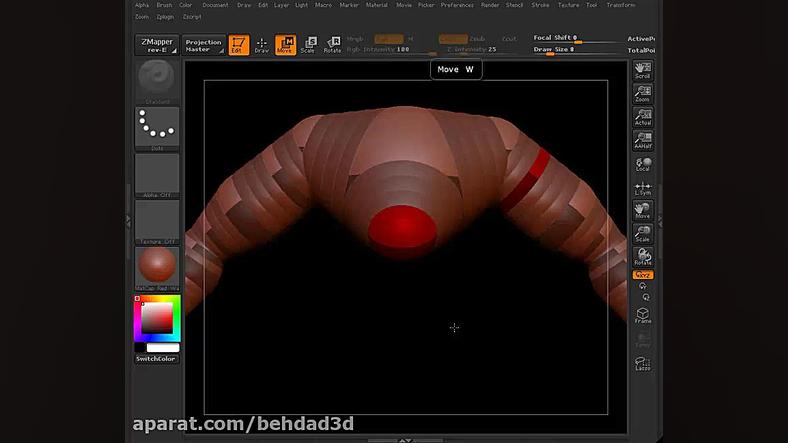Open the Texture Off selector
Screen dimensions: 788x443
coord(157,220)
